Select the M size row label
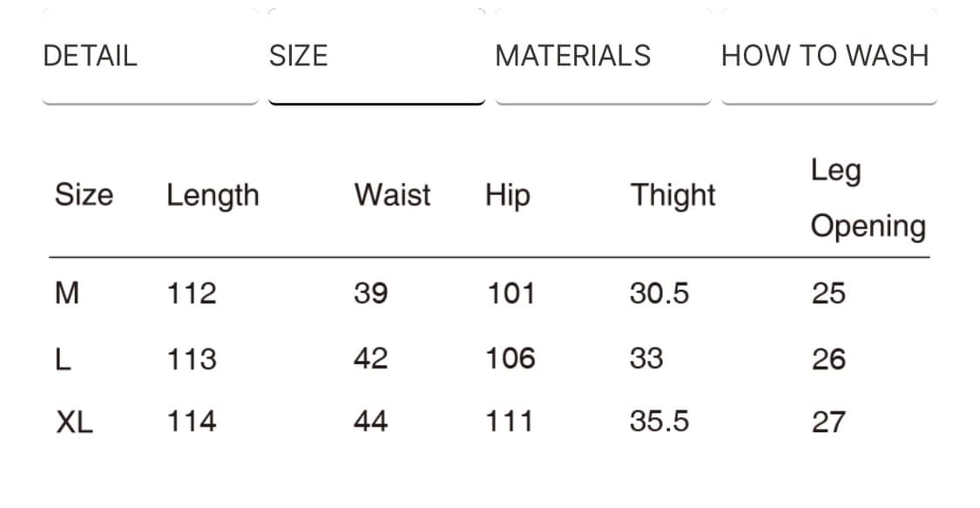The height and width of the screenshot is (508, 980). pos(67,294)
